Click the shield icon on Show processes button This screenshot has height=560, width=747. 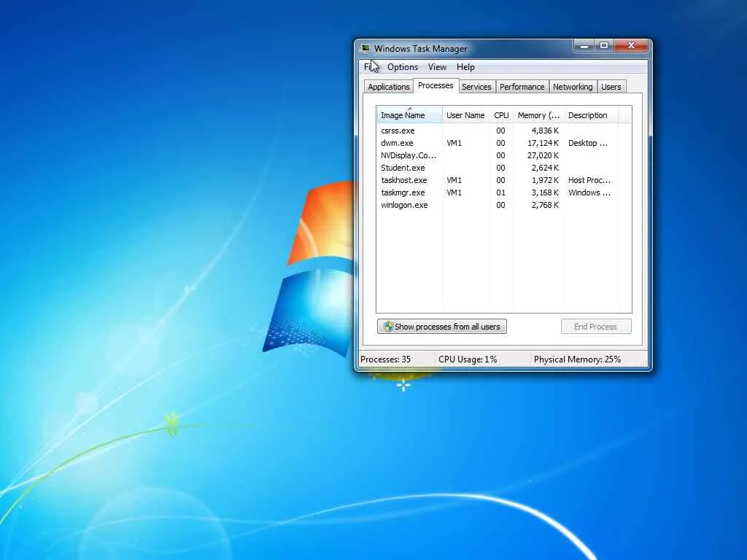click(x=388, y=327)
